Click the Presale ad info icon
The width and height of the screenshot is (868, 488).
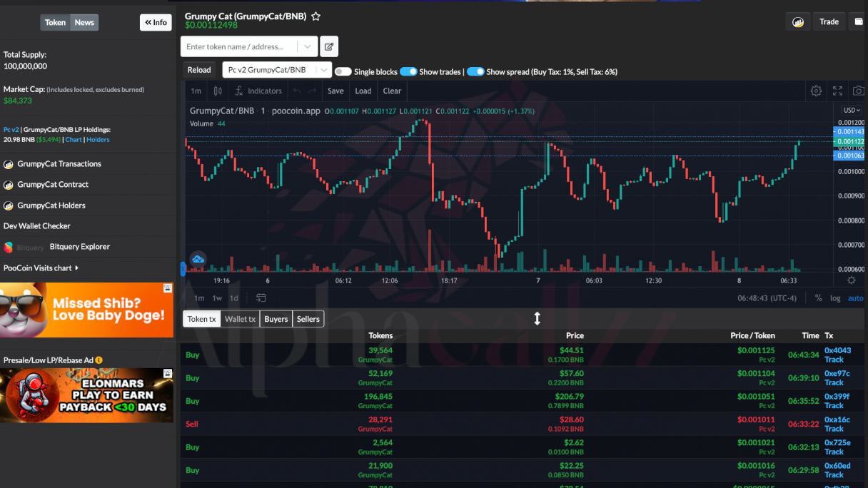click(x=99, y=360)
